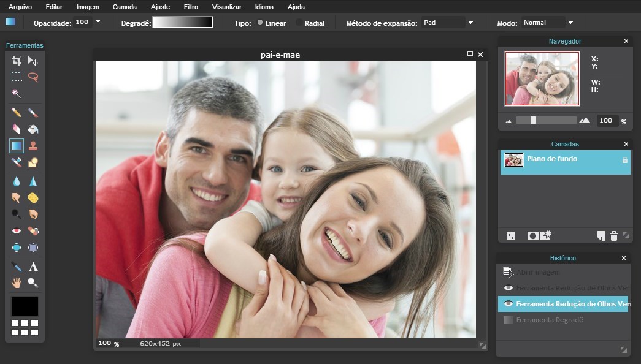This screenshot has height=364, width=641.
Task: Open the Ajuda menu
Action: pos(296,7)
